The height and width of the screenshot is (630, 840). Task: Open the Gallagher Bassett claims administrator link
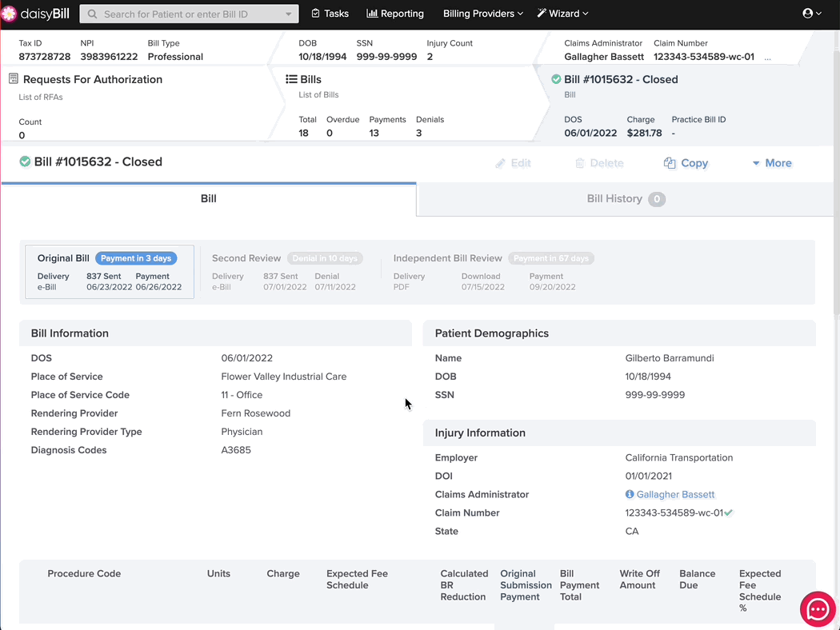675,495
